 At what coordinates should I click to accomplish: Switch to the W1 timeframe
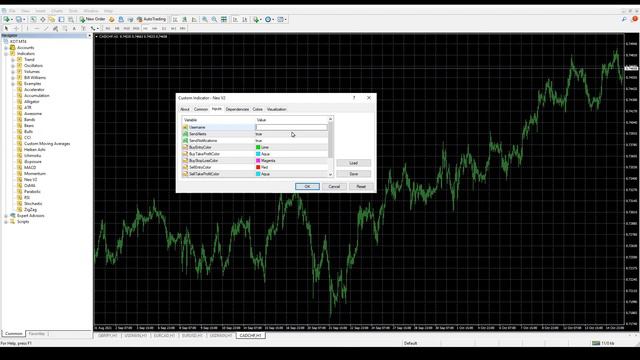tap(173, 29)
